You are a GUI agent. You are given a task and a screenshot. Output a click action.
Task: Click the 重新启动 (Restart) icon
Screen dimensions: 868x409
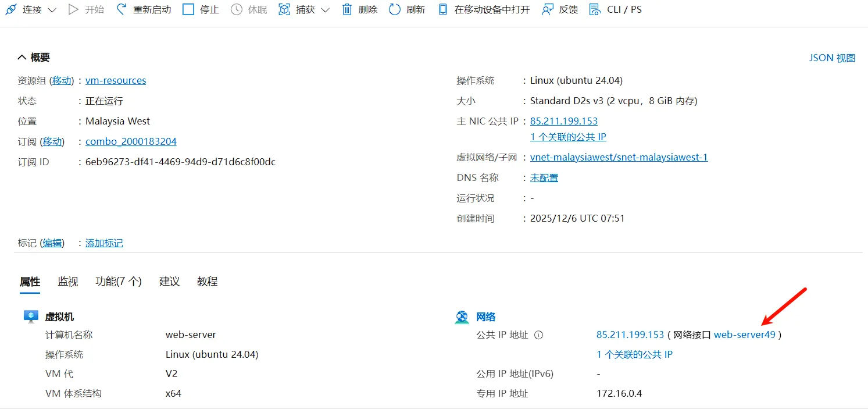click(120, 9)
